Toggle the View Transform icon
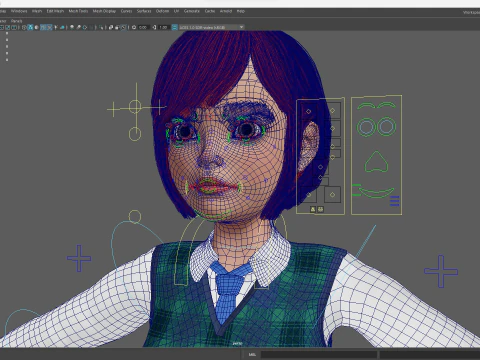Image resolution: width=480 pixels, height=360 pixels. (174, 27)
